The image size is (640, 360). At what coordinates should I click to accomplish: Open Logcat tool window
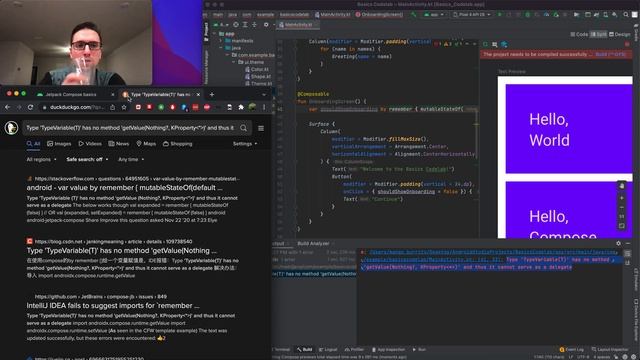(328, 350)
